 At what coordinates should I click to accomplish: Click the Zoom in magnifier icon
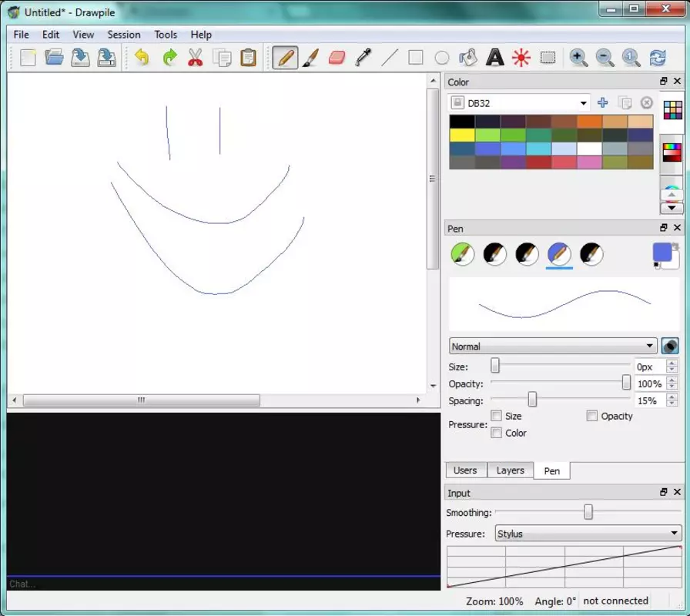point(578,58)
